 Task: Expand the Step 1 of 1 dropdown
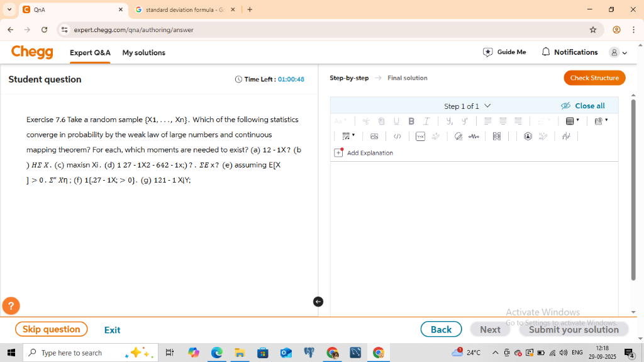pyautogui.click(x=467, y=106)
